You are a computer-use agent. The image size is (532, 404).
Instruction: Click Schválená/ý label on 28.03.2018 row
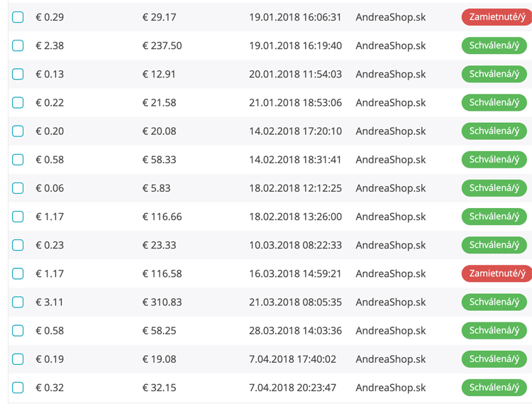coord(494,330)
